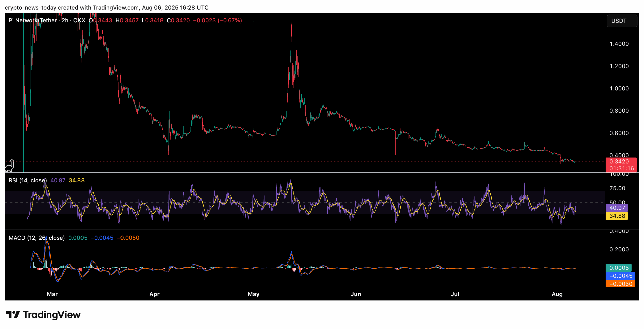Screen dimensions: 644x329
Task: Click the dinosaur logo icon on the chart
Action: click(x=10, y=166)
